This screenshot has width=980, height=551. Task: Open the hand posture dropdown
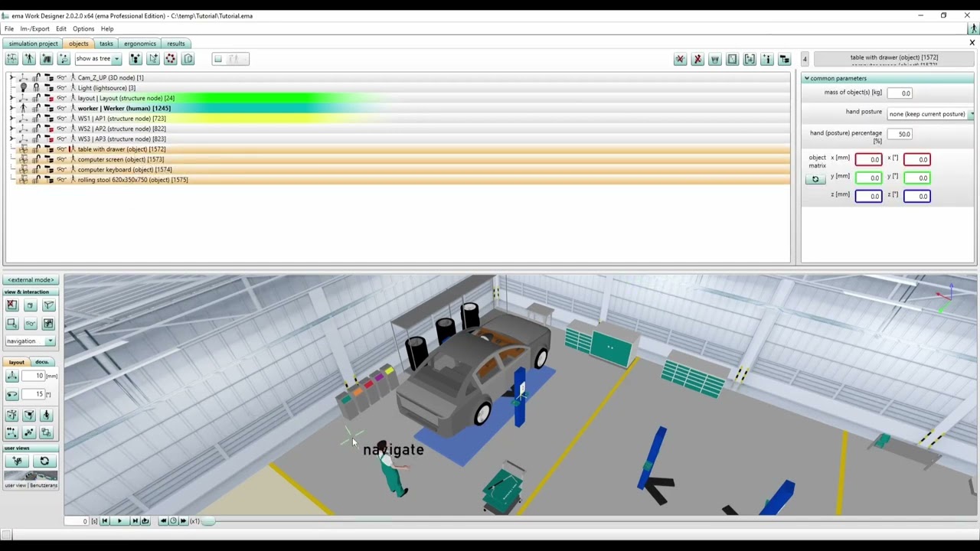tap(929, 114)
